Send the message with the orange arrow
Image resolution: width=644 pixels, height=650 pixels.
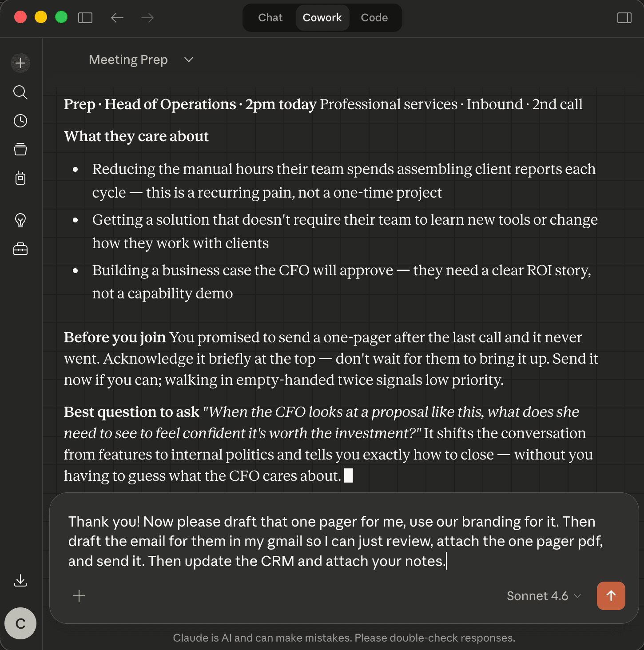coord(611,596)
